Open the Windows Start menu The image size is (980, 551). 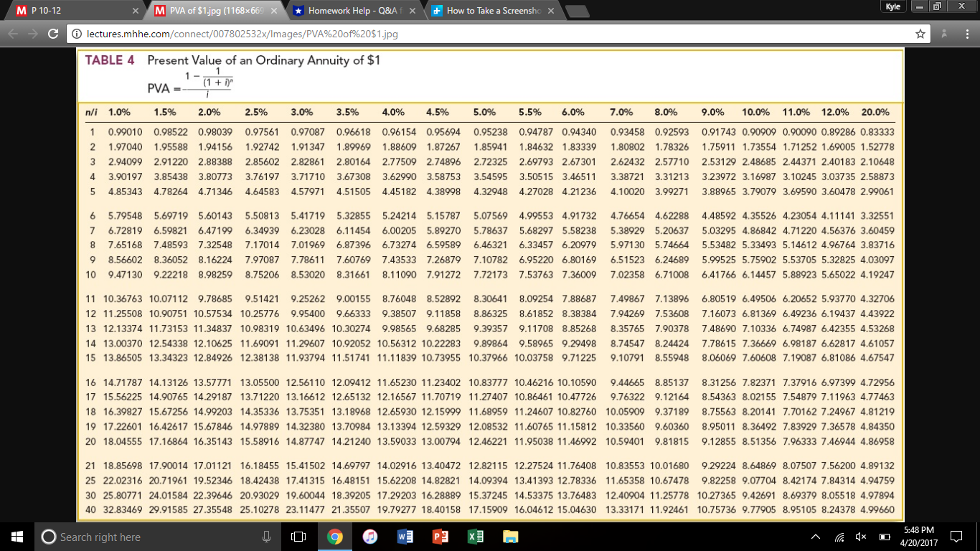(x=17, y=537)
